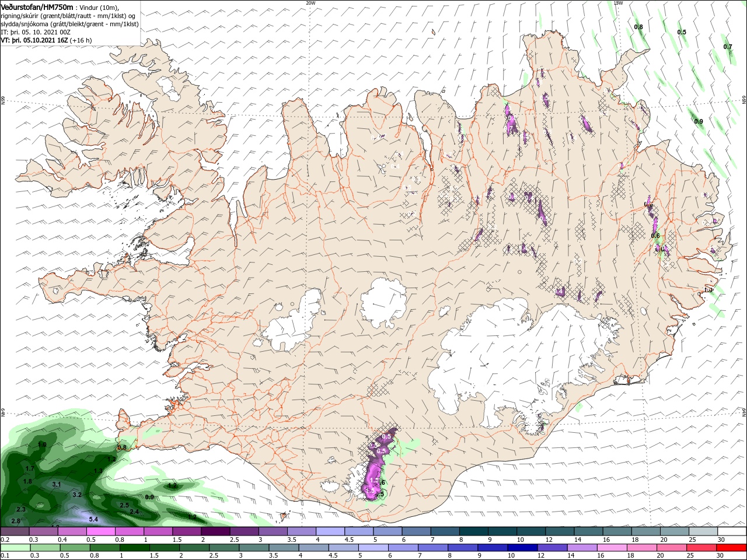The width and height of the screenshot is (747, 560).
Task: Select the dull purple 0.2 snow legend swatch
Action: pos(15,531)
